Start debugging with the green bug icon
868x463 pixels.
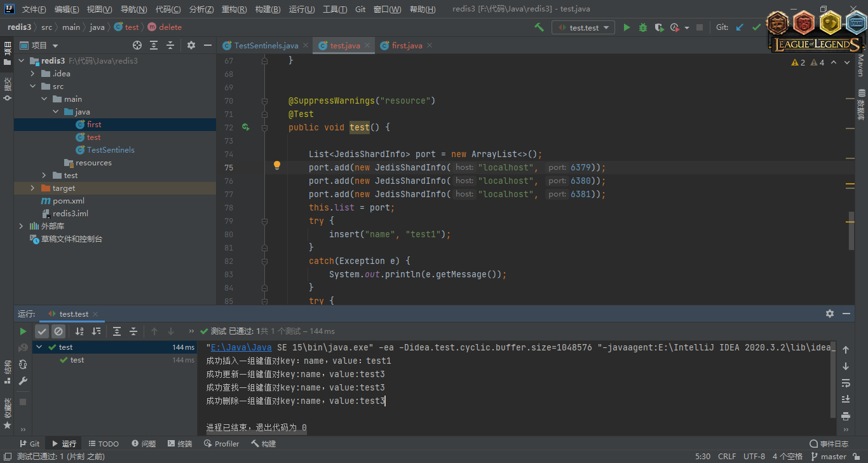pyautogui.click(x=643, y=27)
